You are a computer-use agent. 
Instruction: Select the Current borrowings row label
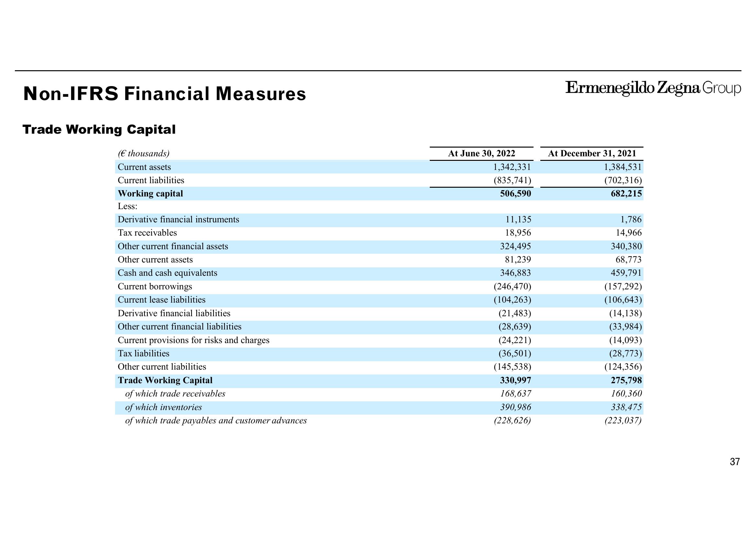click(155, 286)
